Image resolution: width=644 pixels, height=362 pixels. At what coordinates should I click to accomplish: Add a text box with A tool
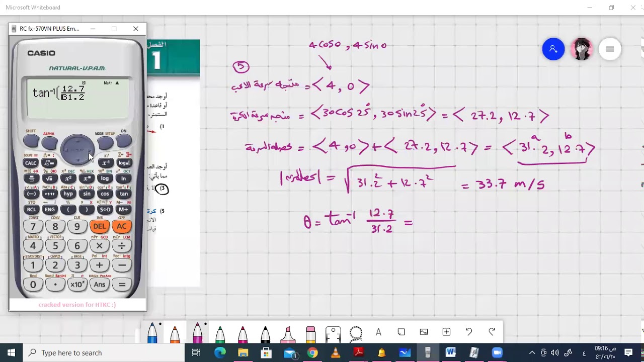378,332
